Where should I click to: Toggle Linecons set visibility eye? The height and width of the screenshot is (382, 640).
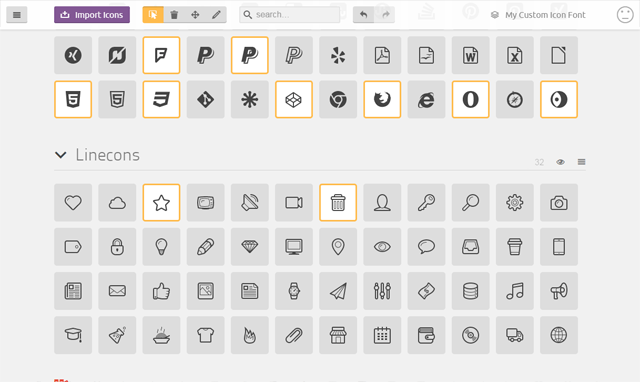click(x=560, y=162)
